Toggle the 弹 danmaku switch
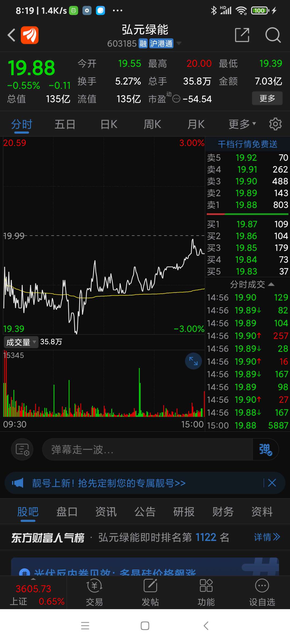This screenshot has height=644, width=290. [x=266, y=449]
